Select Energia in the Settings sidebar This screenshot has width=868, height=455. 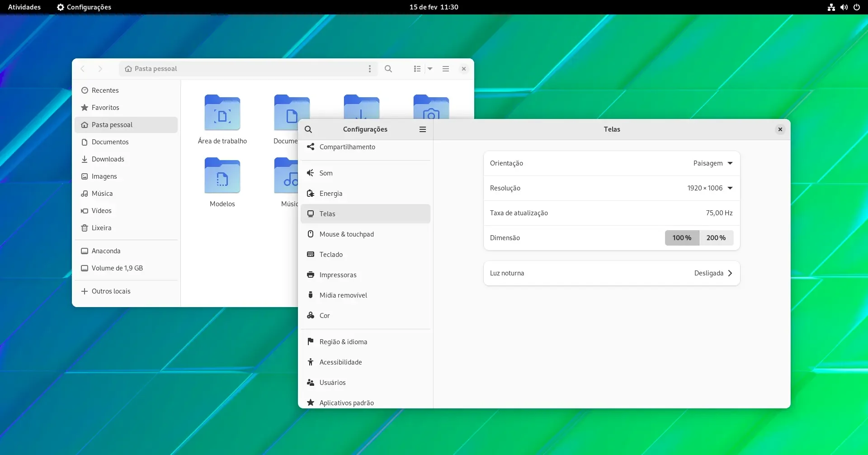(365, 194)
